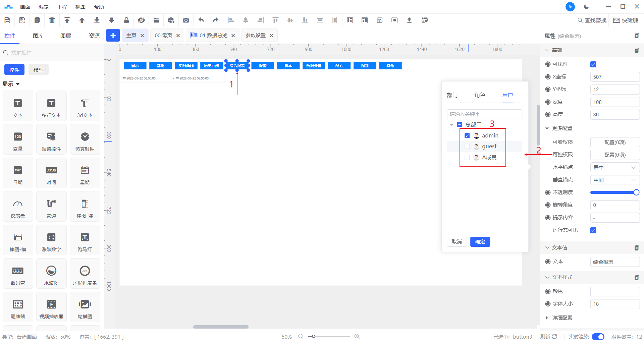Open 可看权限 配置 button
644x342 pixels.
coord(614,142)
